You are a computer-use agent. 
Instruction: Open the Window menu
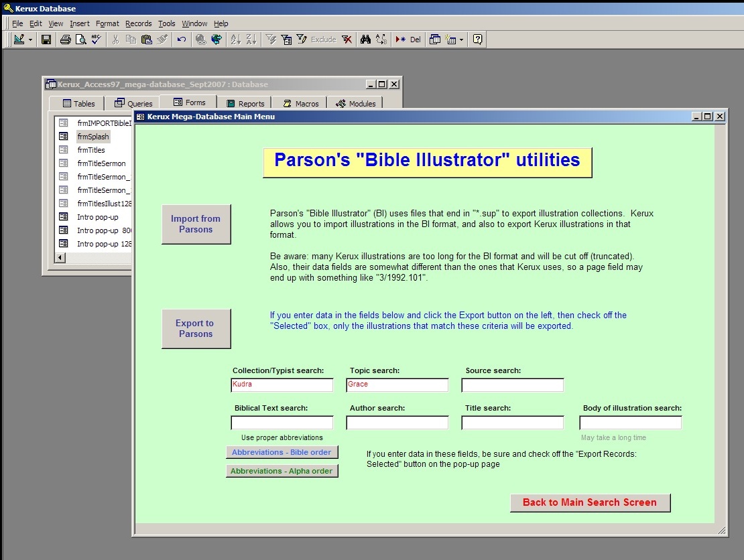[x=194, y=23]
